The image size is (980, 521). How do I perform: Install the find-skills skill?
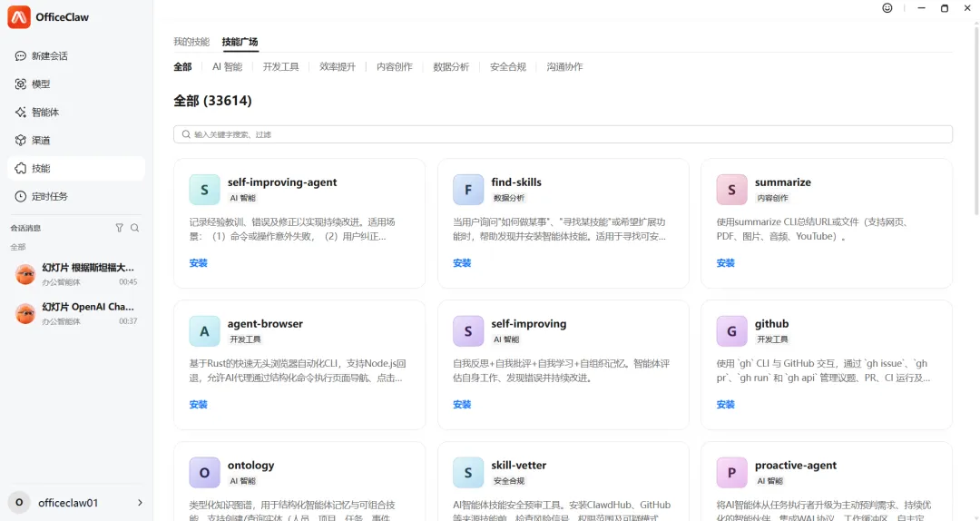click(462, 263)
